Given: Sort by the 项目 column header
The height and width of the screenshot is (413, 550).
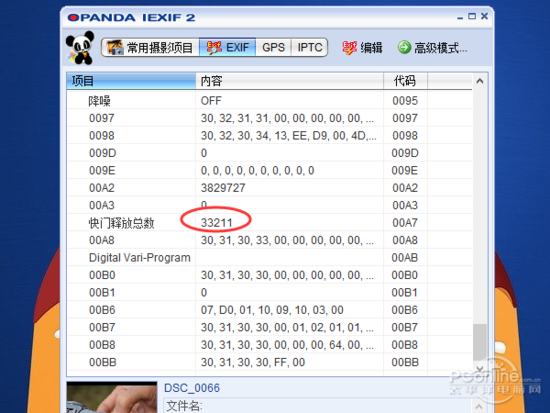Looking at the screenshot, I should [x=131, y=81].
